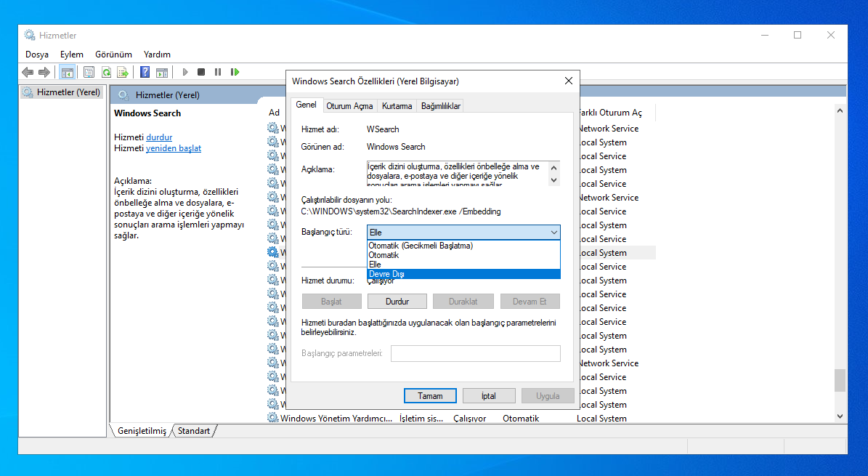Click the Görünen ad value Windows Search
The image size is (868, 476).
(x=396, y=147)
